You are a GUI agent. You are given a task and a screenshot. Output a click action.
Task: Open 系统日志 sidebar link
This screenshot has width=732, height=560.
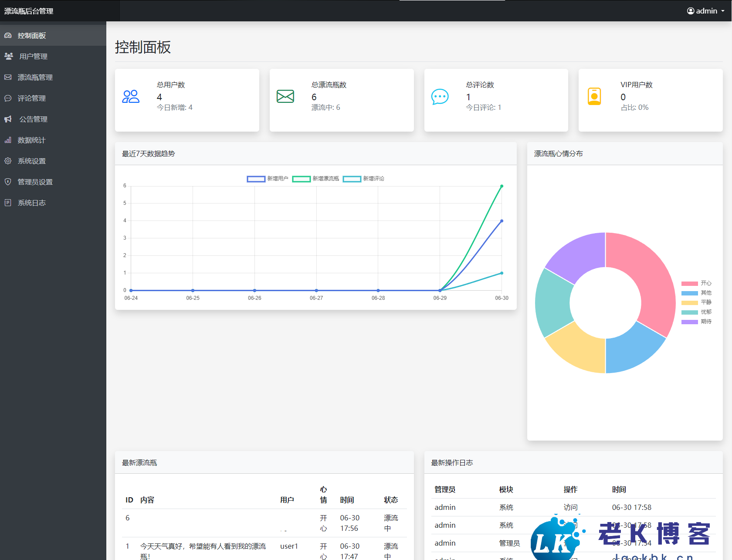tap(31, 203)
